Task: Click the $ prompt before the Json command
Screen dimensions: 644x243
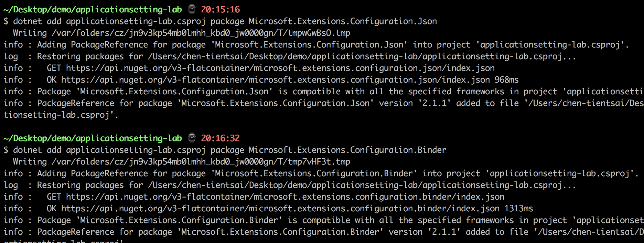Action: pos(6,21)
